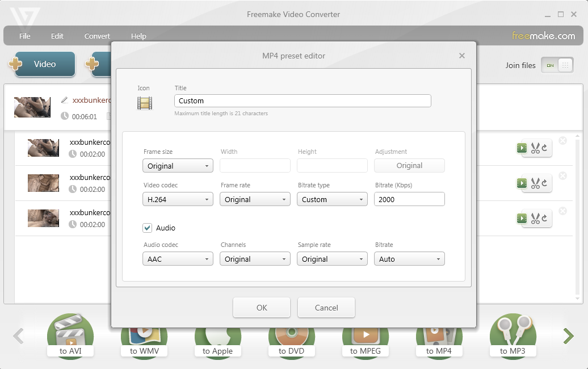
Task: Click the Bitrate (Kbps) input field
Action: pyautogui.click(x=409, y=199)
